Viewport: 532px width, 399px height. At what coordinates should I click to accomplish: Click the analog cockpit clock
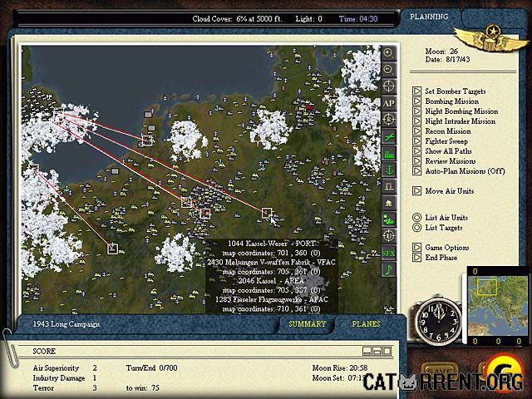coord(438,321)
